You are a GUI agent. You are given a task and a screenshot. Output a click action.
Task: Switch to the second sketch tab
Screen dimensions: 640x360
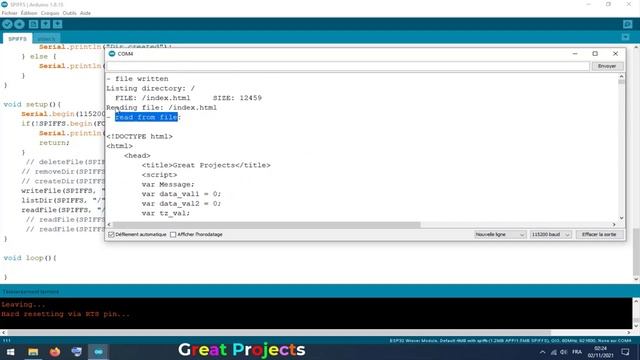(x=47, y=39)
